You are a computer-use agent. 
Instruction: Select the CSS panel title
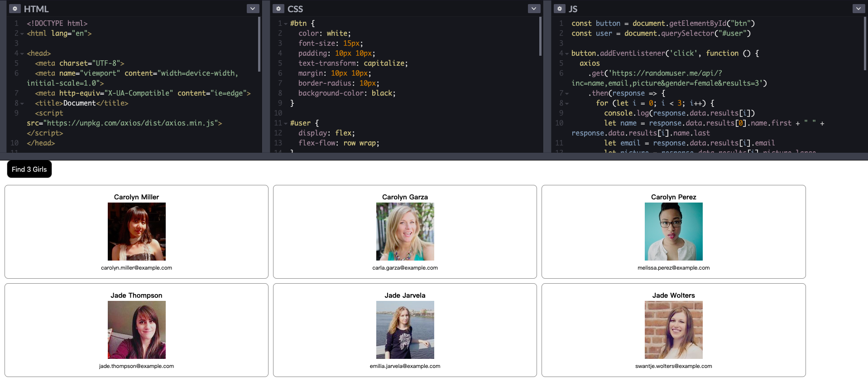(295, 9)
